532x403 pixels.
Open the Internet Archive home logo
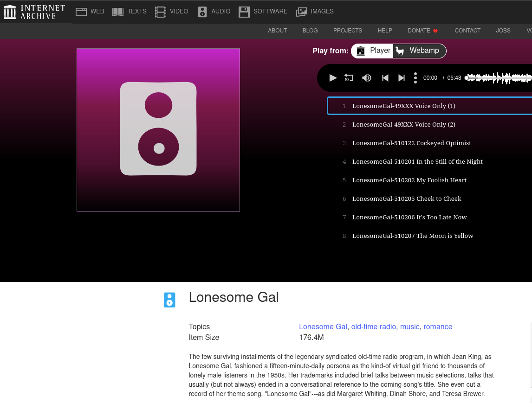tap(34, 12)
